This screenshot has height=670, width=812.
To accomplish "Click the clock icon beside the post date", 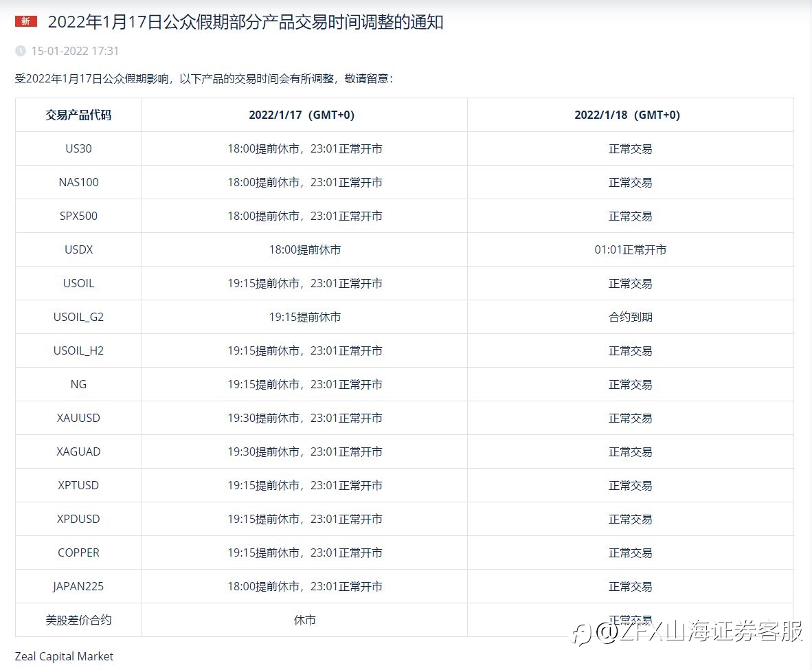I will pos(21,51).
